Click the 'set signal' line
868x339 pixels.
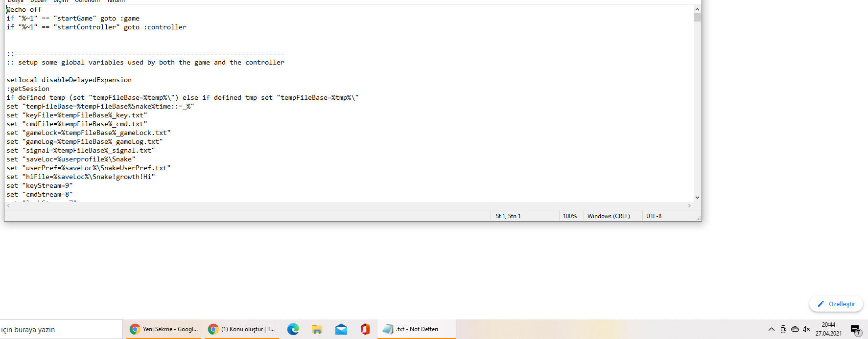click(x=81, y=150)
